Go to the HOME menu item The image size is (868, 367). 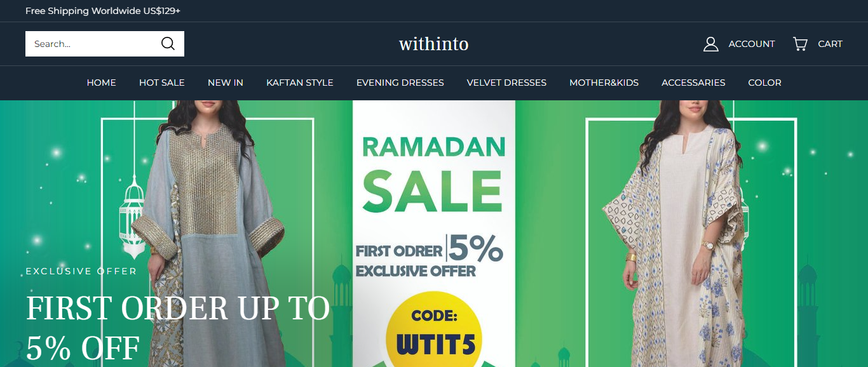click(102, 83)
